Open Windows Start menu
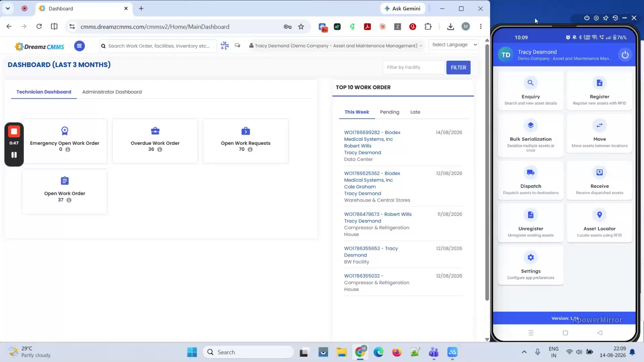This screenshot has height=362, width=644. 192,352
